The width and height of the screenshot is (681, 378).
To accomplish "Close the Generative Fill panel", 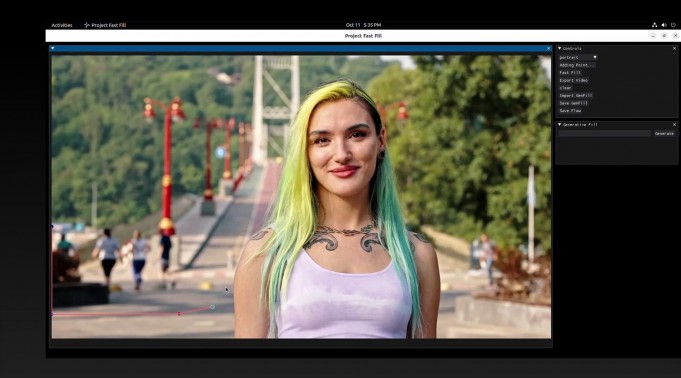I will [674, 124].
